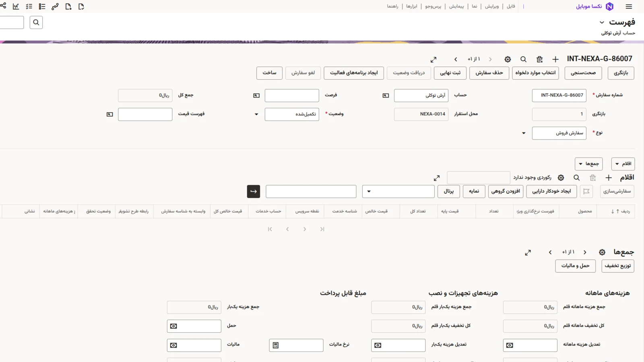
Task: Click the ایجاد برنامه‌های فعالیت button
Action: pos(354,73)
